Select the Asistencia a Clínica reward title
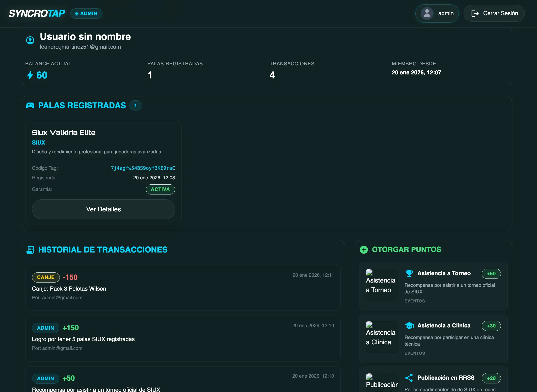This screenshot has height=392, width=537. [444, 325]
